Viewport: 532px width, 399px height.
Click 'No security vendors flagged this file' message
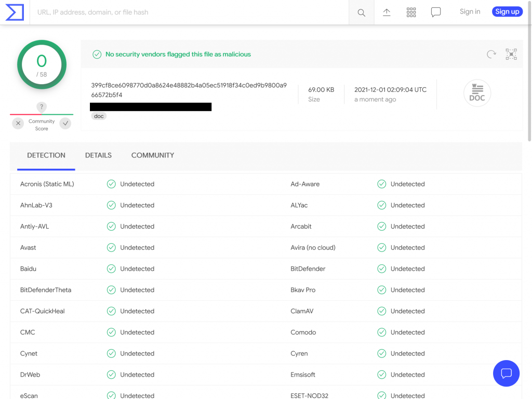tap(178, 54)
